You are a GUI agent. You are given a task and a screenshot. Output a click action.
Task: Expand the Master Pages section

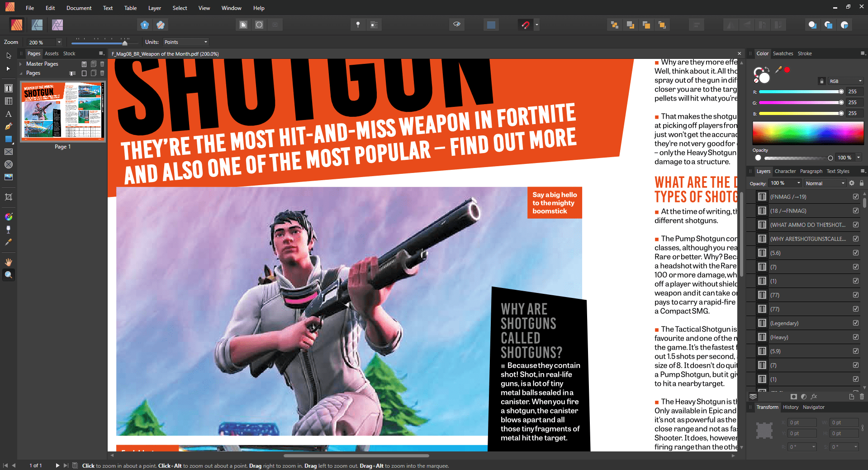[x=20, y=64]
